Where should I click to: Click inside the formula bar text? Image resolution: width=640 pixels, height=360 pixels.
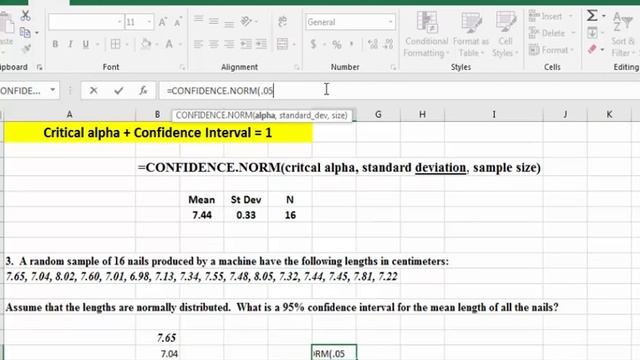tap(220, 91)
